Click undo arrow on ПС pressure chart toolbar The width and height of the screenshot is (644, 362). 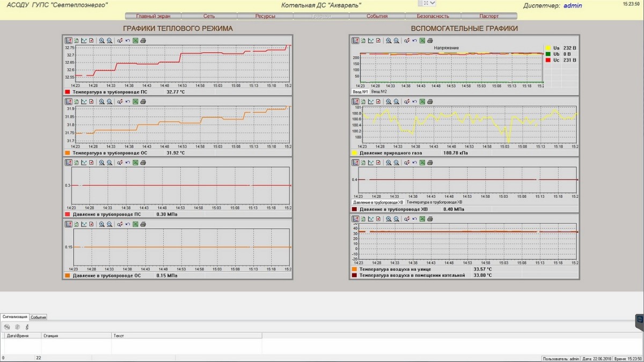[x=128, y=162]
